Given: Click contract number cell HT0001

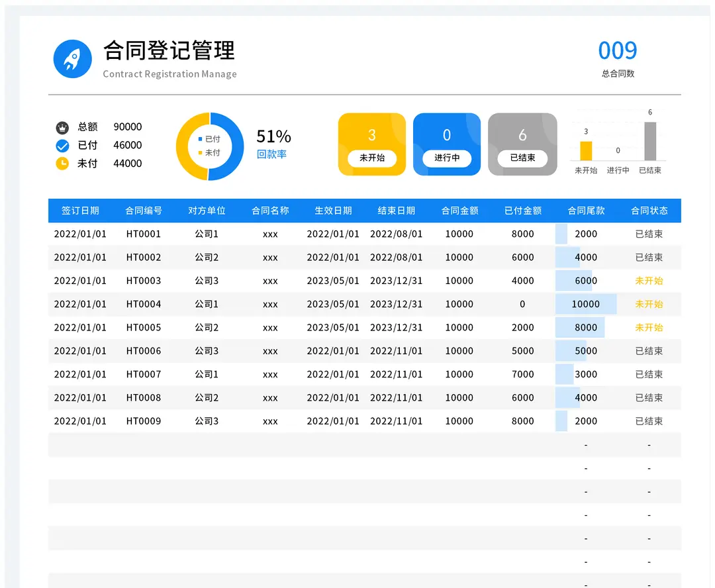Looking at the screenshot, I should click(x=144, y=234).
